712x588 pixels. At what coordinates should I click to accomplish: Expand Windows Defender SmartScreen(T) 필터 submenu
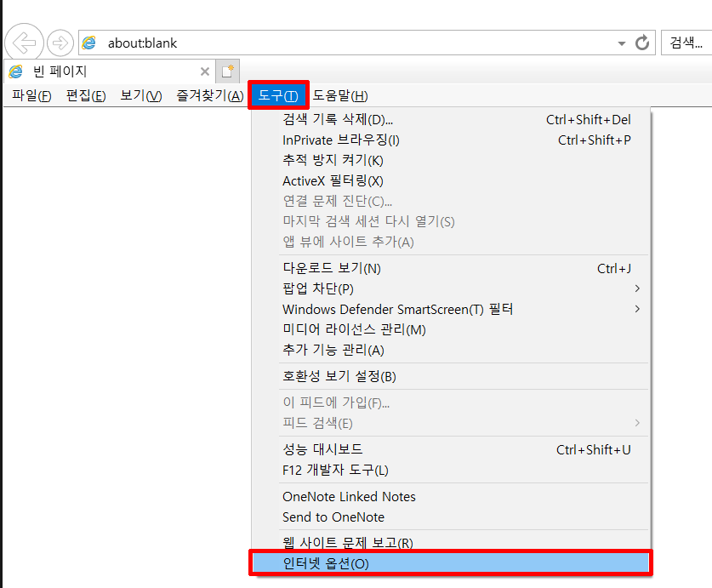(452, 309)
